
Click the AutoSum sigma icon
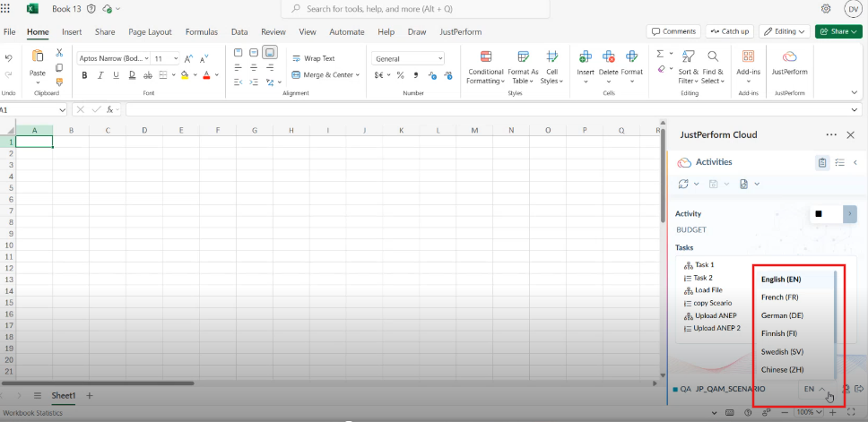tap(661, 54)
